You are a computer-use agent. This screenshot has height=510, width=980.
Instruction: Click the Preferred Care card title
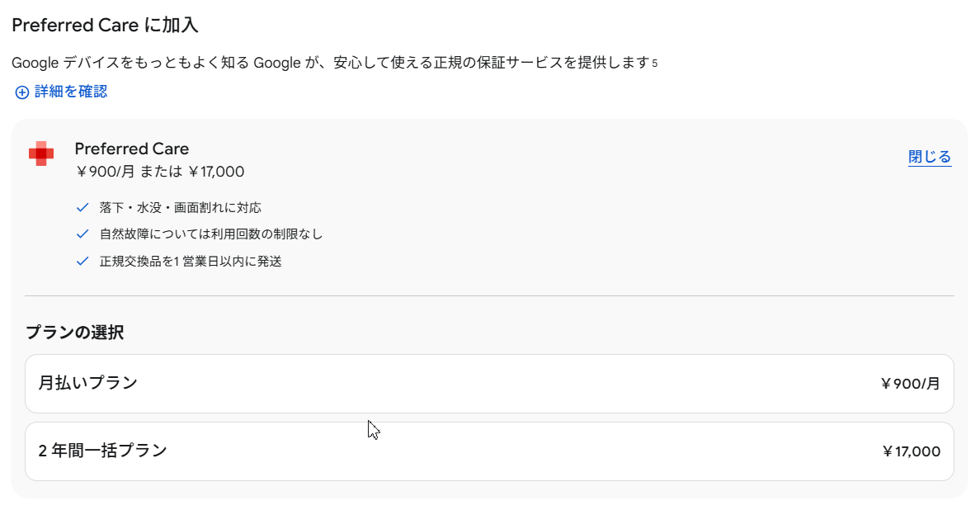pyautogui.click(x=132, y=149)
